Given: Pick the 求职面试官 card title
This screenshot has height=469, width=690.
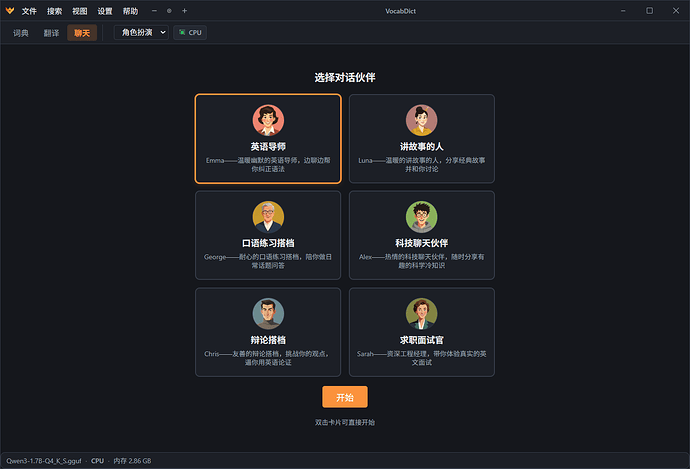Looking at the screenshot, I should point(422,340).
